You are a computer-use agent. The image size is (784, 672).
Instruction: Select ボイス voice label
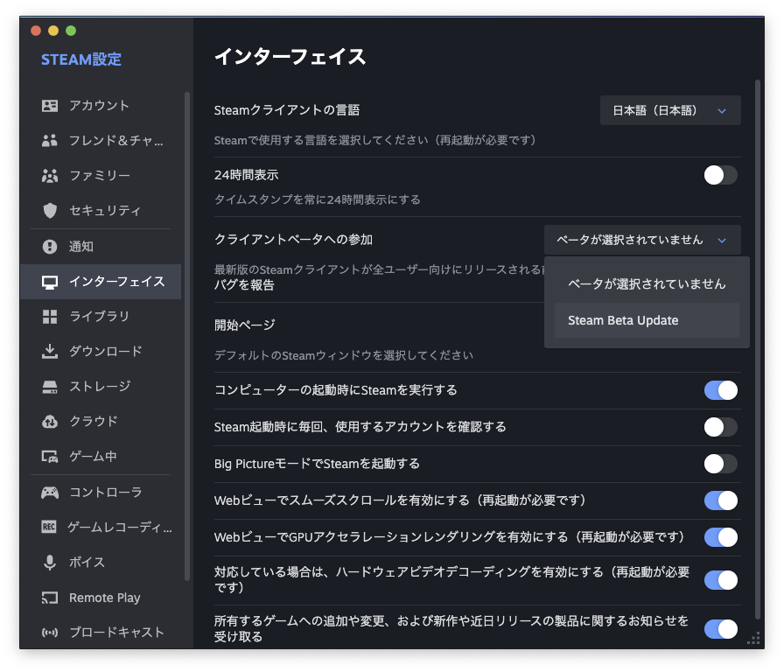coord(87,563)
